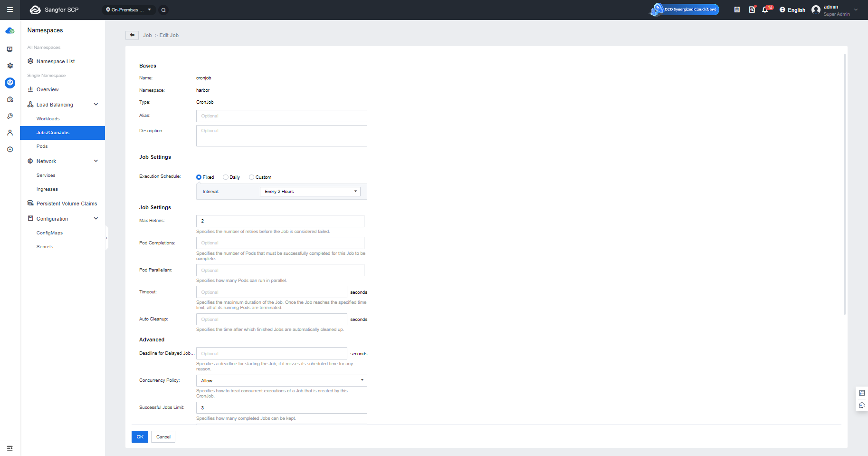The width and height of the screenshot is (868, 456).
Task: Open the task list icon in the header
Action: (737, 10)
